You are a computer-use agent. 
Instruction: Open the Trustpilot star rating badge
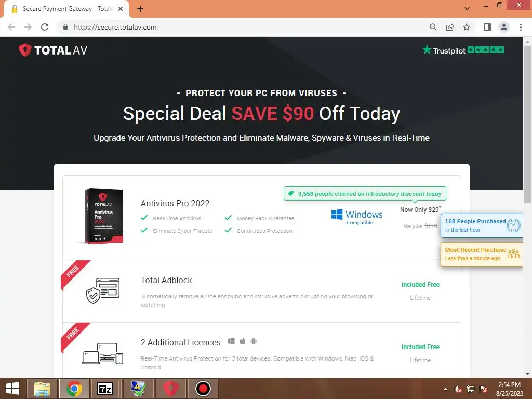click(463, 50)
